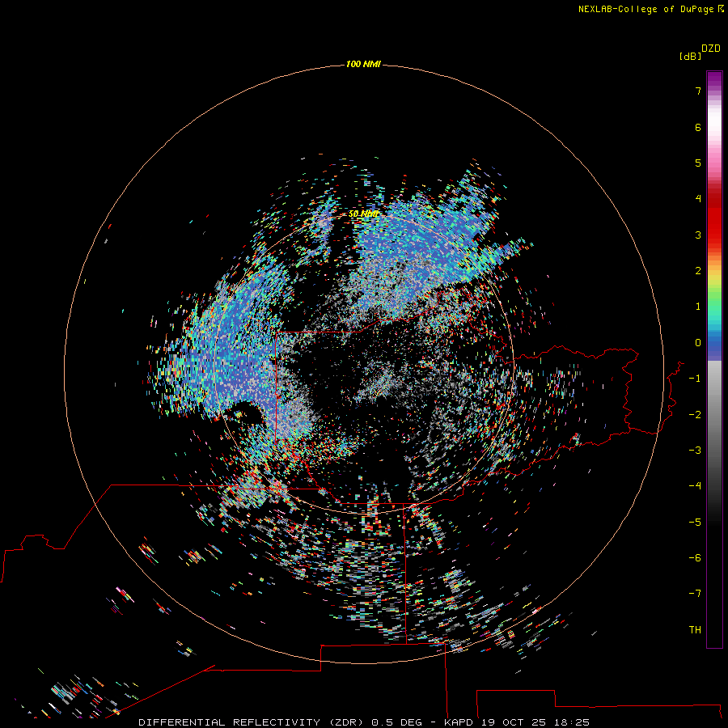Click the [dB] units label
This screenshot has height=728, width=728.
point(690,56)
